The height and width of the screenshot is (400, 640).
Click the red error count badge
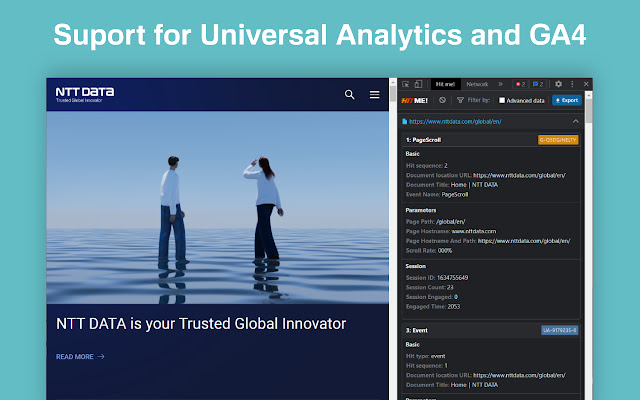[519, 85]
